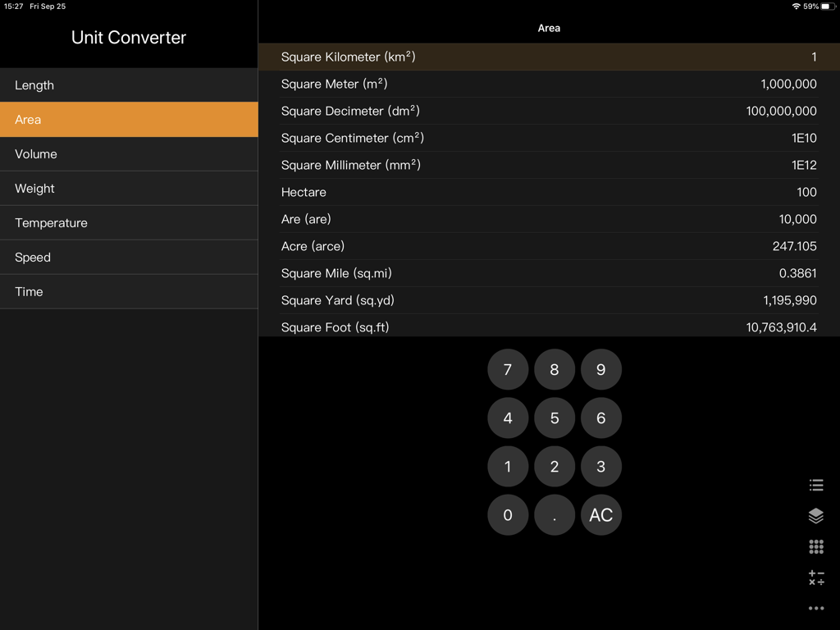Select the Time category
Screen dimensions: 840x630
pyautogui.click(x=129, y=291)
